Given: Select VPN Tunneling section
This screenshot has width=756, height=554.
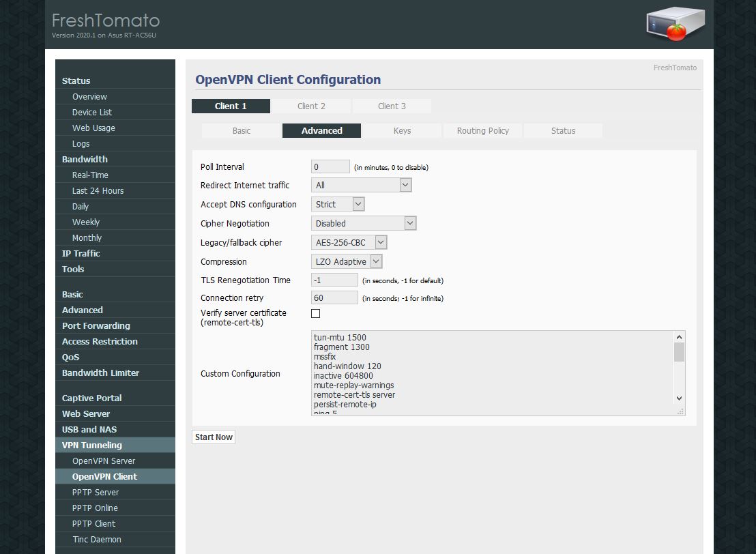Looking at the screenshot, I should coord(115,445).
